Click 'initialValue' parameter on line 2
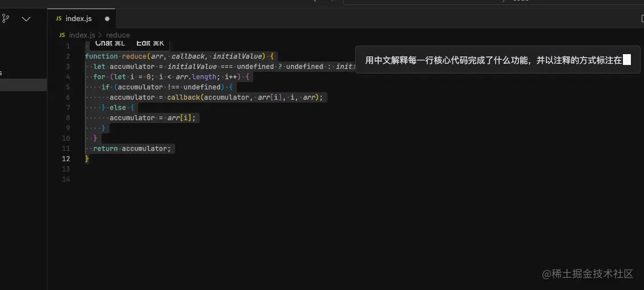The height and width of the screenshot is (290, 644). point(237,56)
